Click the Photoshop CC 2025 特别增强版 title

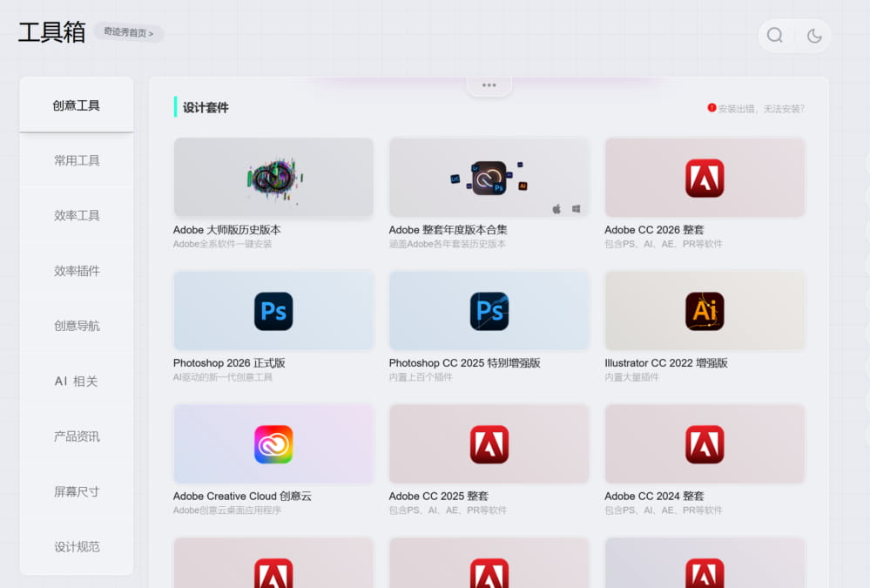[x=464, y=362]
